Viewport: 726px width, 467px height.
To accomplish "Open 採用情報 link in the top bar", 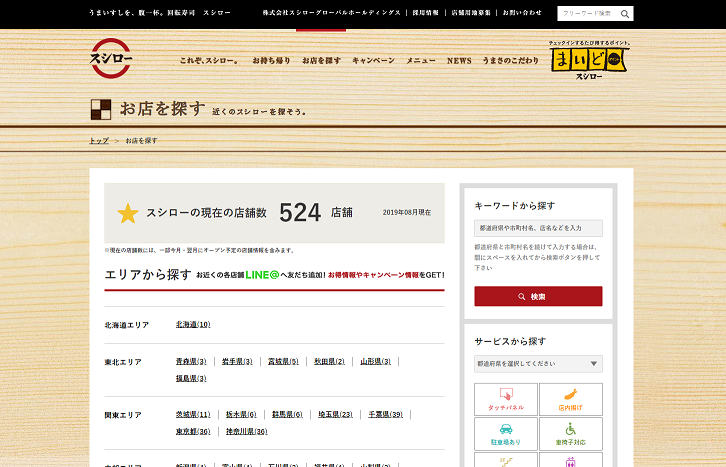I will tap(425, 13).
